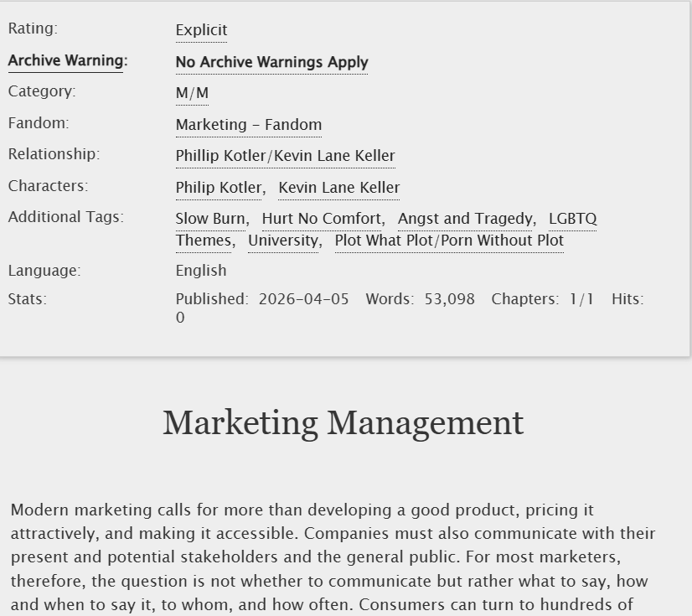
Task: Open the Plot What Plot/Porn Without Plot tag
Action: (449, 241)
